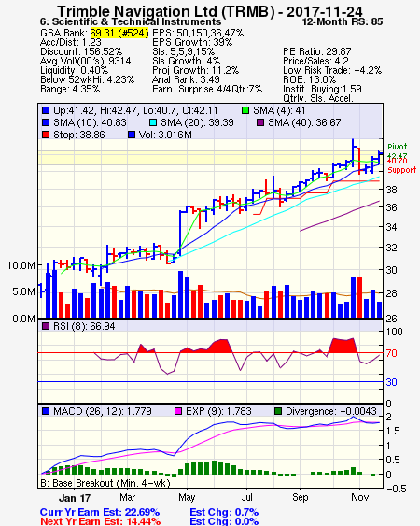Screen dimensions: 420x526
Task: Click the green Divergence legend square
Action: 278,411
